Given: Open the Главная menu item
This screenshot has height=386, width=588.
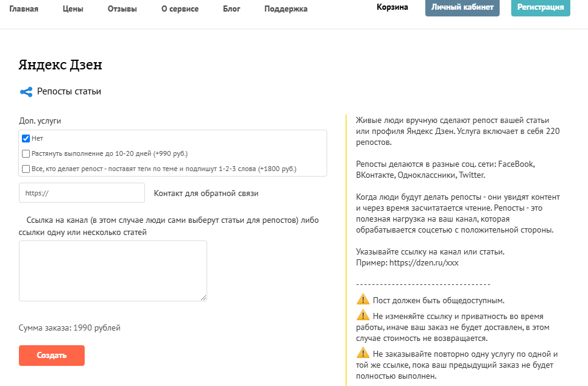Looking at the screenshot, I should [x=24, y=9].
